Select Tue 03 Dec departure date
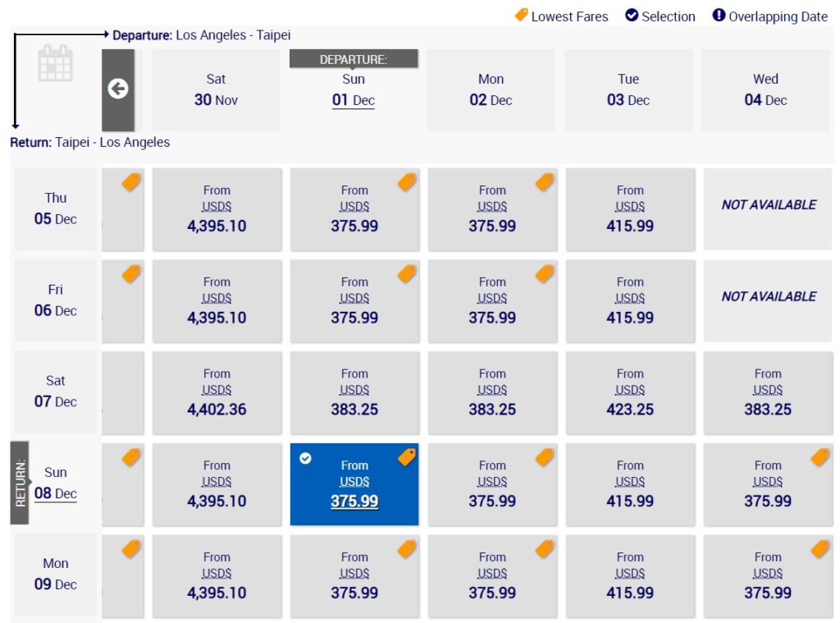The width and height of the screenshot is (840, 623). click(x=628, y=90)
